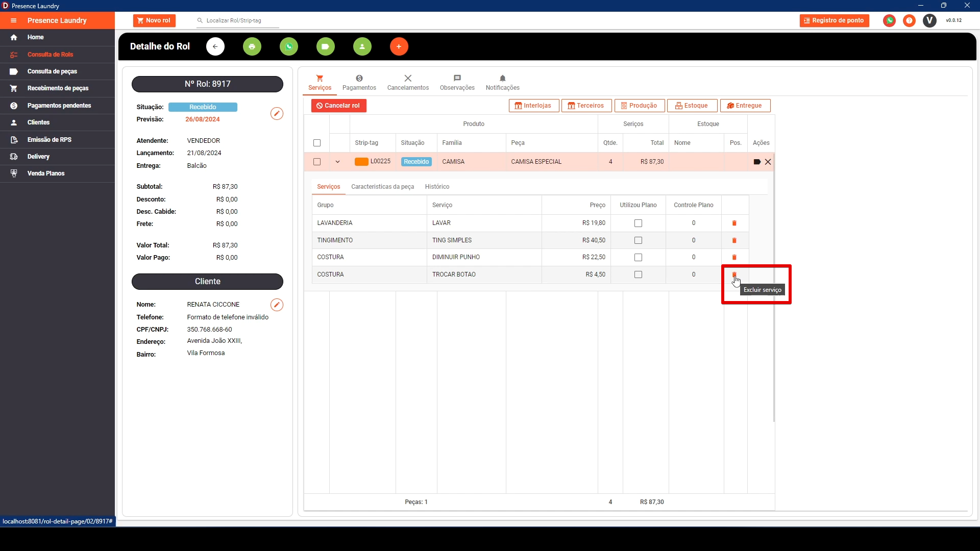Viewport: 980px width, 551px height.
Task: Open Delivery in sidebar
Action: [x=57, y=157]
